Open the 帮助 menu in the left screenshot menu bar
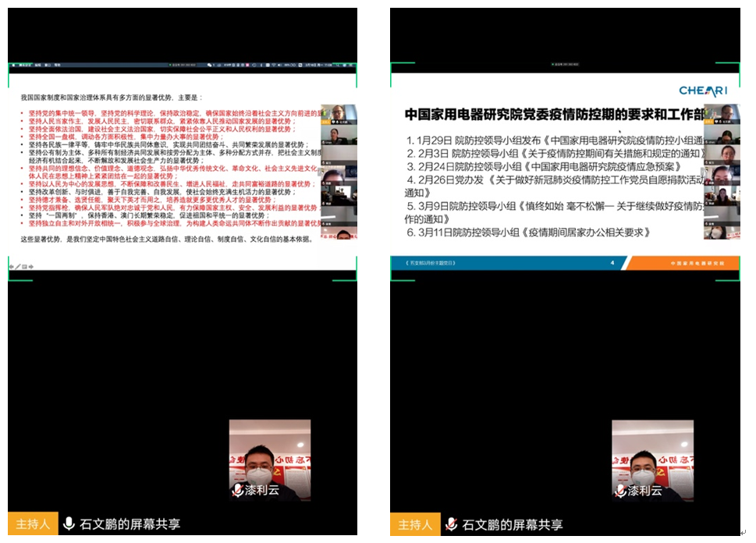 click(x=58, y=65)
